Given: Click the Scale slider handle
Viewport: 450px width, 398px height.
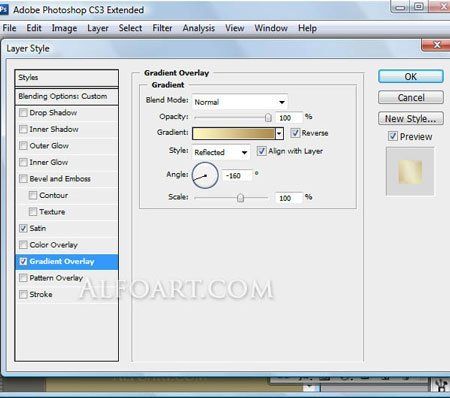Looking at the screenshot, I should coord(240,198).
